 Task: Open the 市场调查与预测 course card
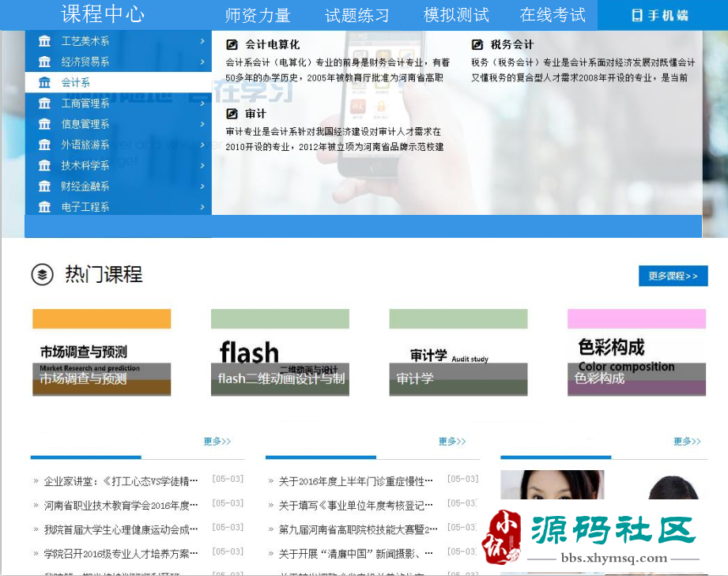coord(102,352)
